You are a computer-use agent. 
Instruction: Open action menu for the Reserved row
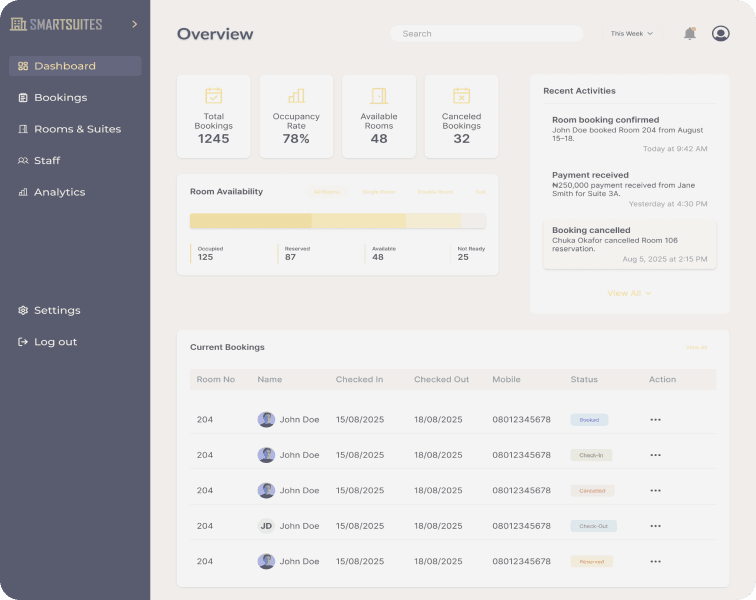(655, 562)
